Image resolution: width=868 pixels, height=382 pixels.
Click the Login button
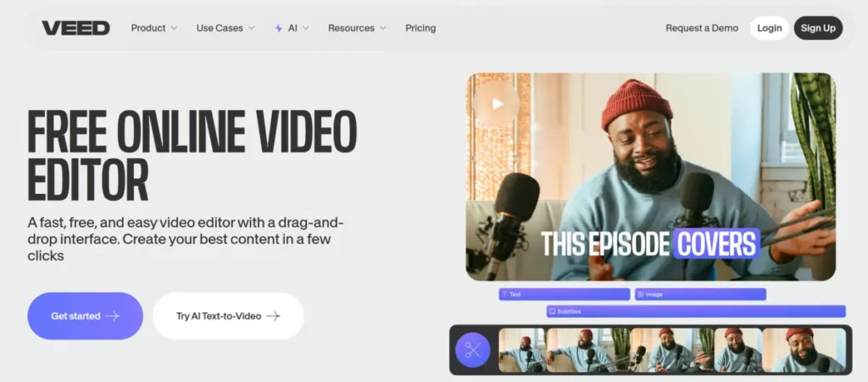[x=770, y=28]
